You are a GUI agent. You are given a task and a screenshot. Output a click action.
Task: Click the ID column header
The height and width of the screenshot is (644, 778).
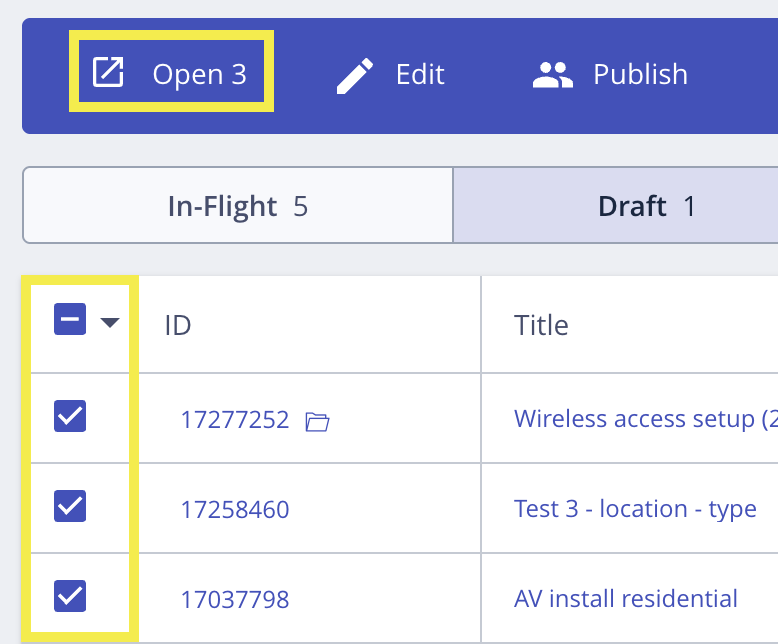click(x=178, y=325)
